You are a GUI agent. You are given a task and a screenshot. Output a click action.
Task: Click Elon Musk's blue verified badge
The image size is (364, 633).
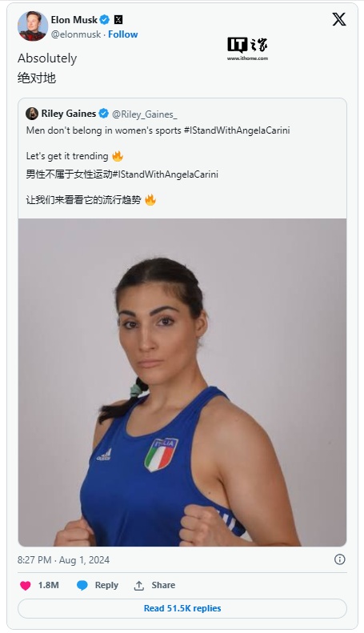tap(105, 19)
